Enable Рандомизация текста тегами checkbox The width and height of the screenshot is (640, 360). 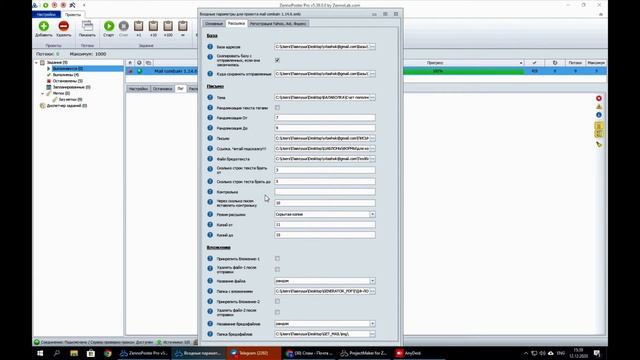[277, 108]
